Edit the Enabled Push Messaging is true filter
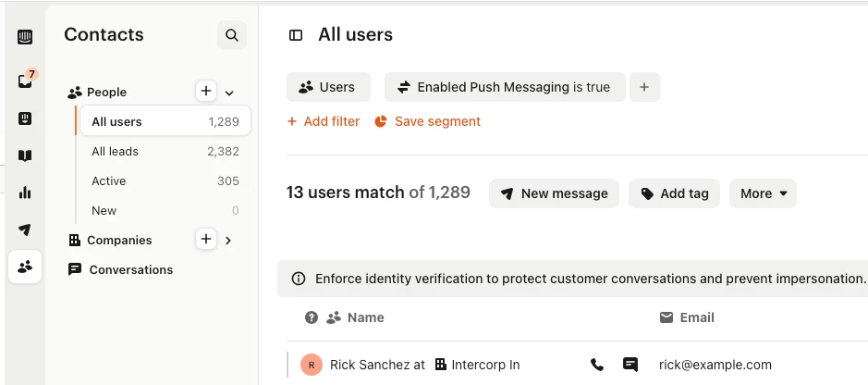Image resolution: width=868 pixels, height=385 pixels. [x=505, y=87]
